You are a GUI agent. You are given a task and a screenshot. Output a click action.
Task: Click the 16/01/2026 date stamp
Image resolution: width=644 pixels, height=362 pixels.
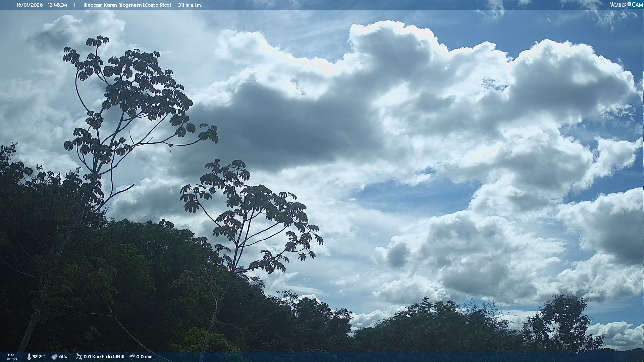(30, 5)
